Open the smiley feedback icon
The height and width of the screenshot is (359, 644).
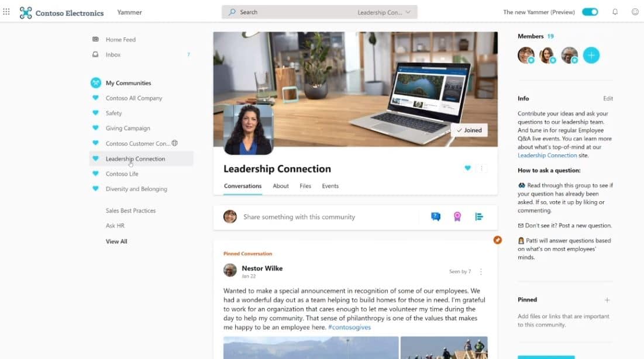tap(635, 12)
